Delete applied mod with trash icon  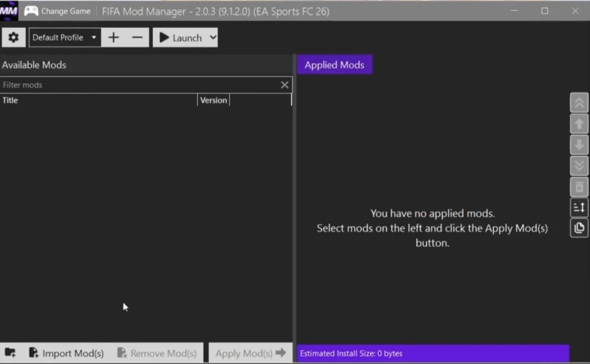(579, 186)
